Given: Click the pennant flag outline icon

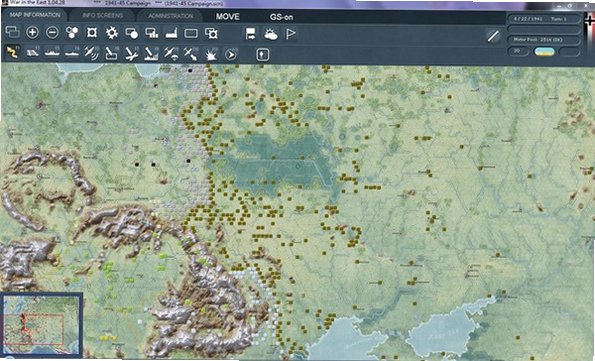Looking at the screenshot, I should (291, 34).
